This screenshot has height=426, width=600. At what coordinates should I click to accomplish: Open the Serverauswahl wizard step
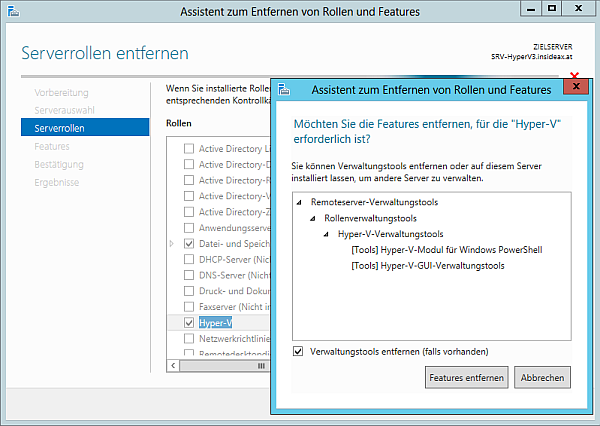point(64,110)
